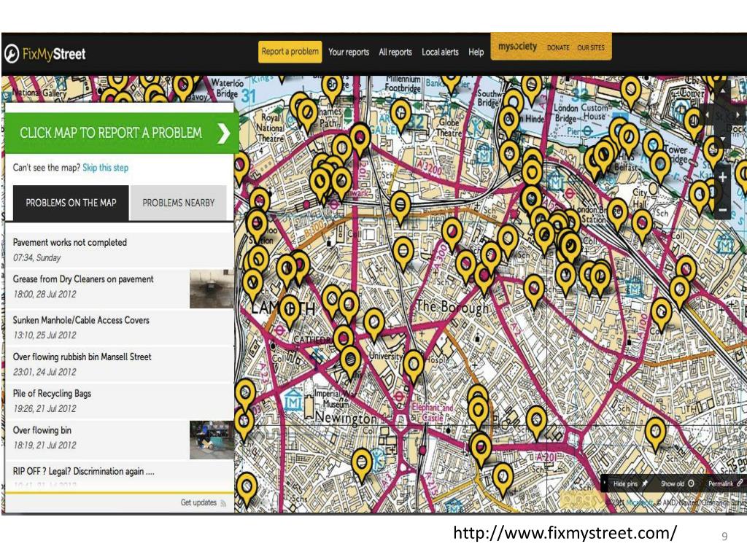Click the Get updates link
The width and height of the screenshot is (747, 560).
(x=198, y=502)
